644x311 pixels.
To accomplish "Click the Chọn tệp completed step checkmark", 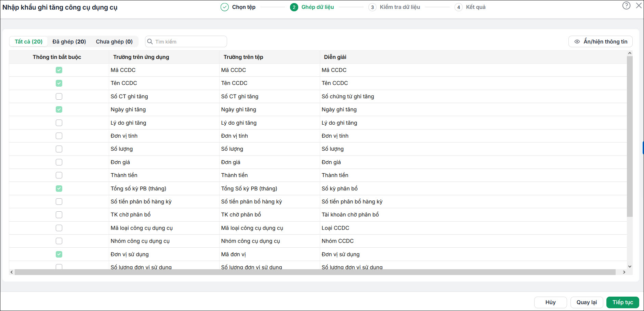I will (225, 7).
